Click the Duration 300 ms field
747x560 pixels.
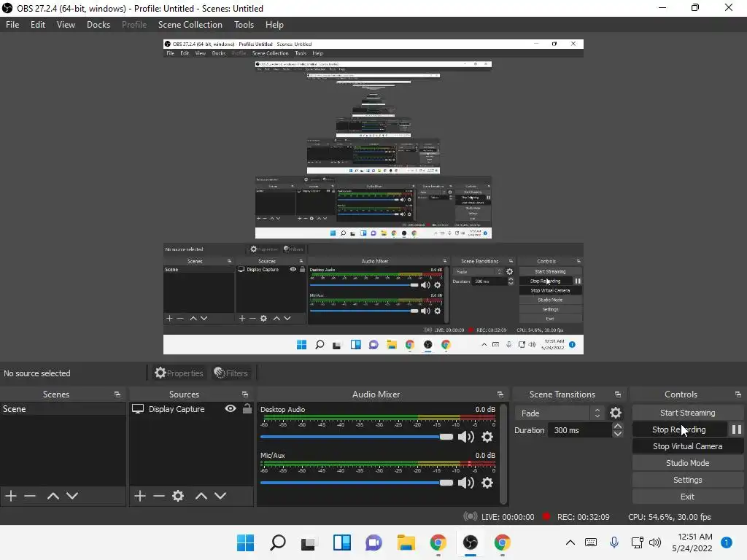tap(579, 430)
